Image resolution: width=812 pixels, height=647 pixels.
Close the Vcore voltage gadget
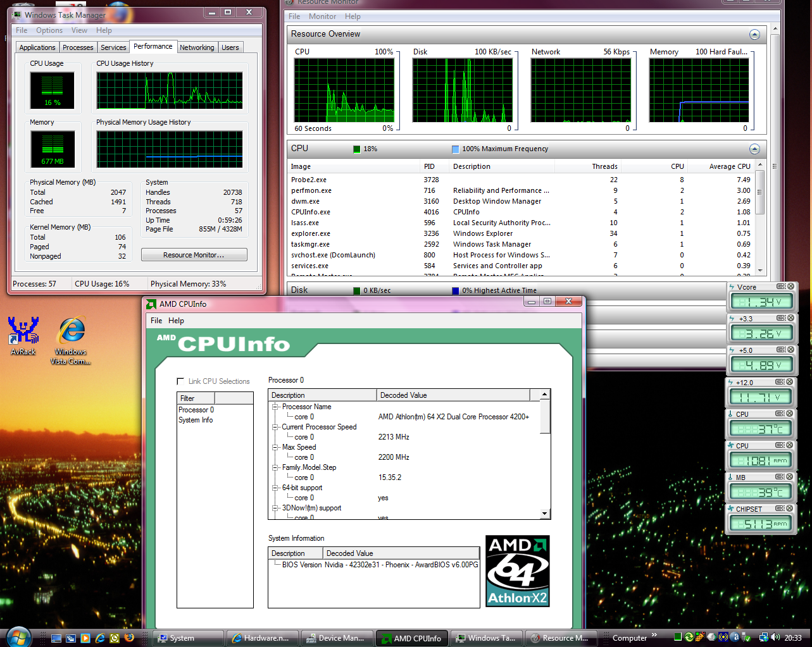click(790, 287)
